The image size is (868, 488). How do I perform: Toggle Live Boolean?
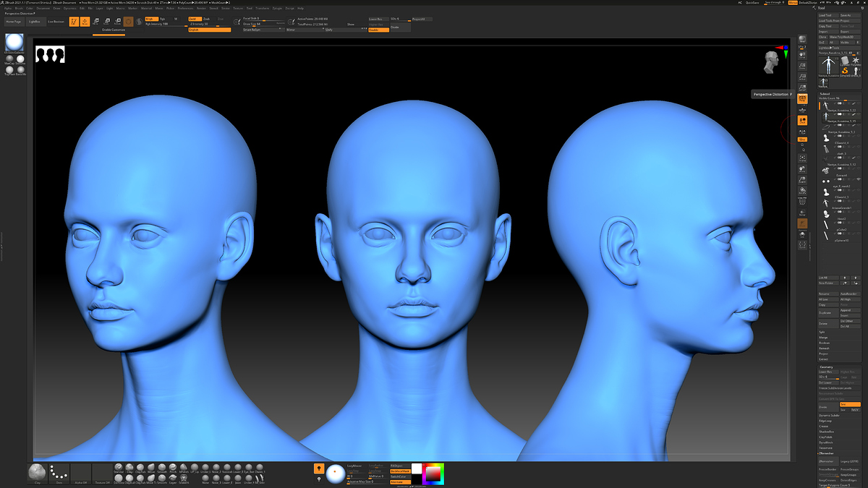coord(56,22)
